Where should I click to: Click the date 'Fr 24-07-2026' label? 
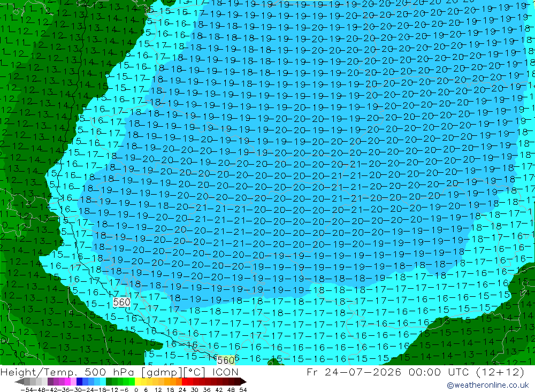click(x=354, y=372)
